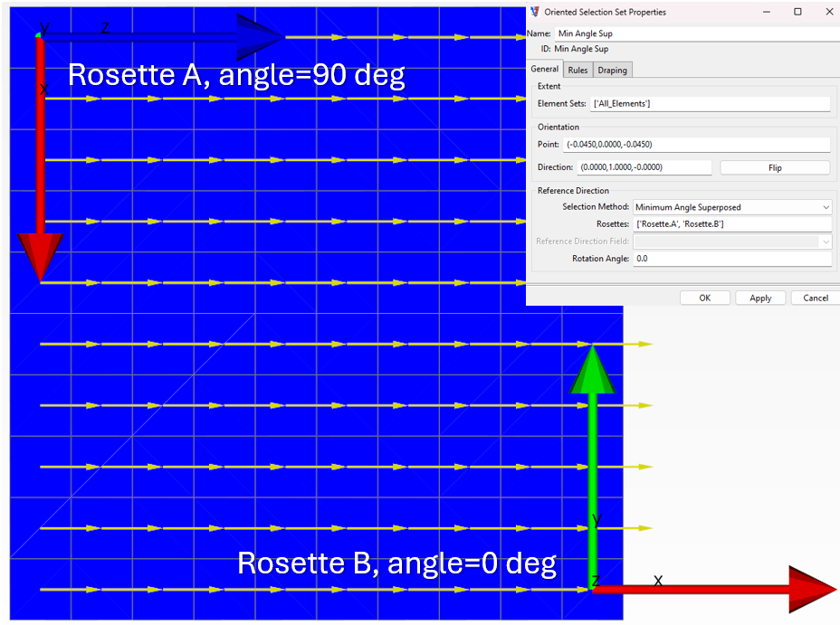Cancel the Oriented Selection Set dialog

tap(815, 298)
